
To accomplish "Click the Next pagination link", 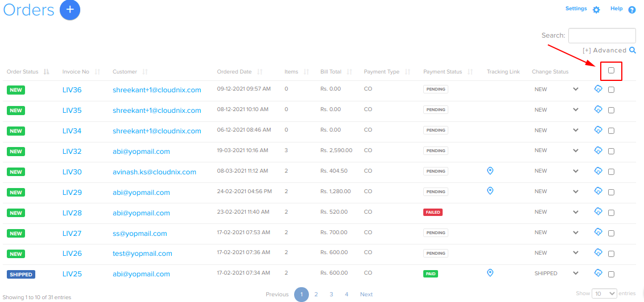I will [366, 294].
